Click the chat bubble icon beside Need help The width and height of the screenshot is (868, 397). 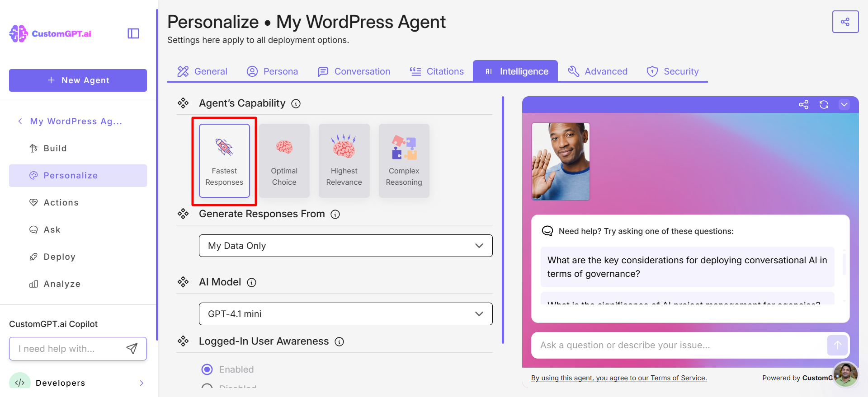click(x=547, y=231)
